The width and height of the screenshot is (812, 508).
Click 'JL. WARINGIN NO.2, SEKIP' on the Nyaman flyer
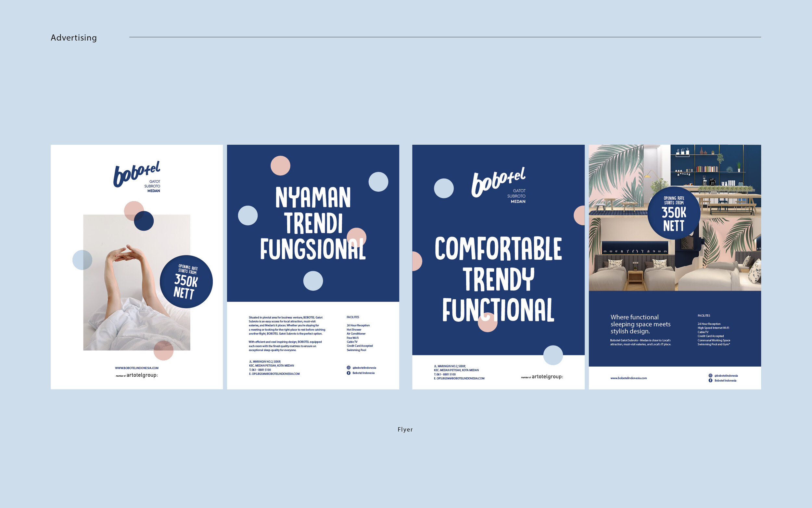tap(265, 361)
